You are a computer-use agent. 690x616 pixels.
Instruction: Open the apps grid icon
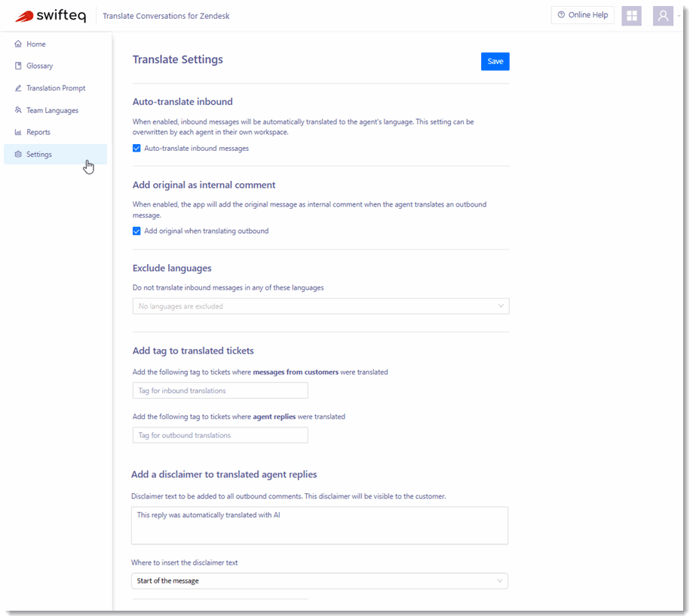coord(631,16)
